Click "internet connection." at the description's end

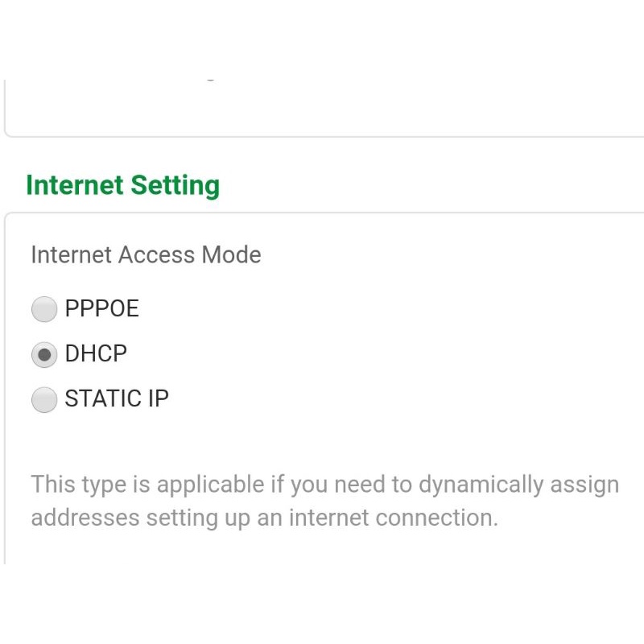click(x=393, y=518)
